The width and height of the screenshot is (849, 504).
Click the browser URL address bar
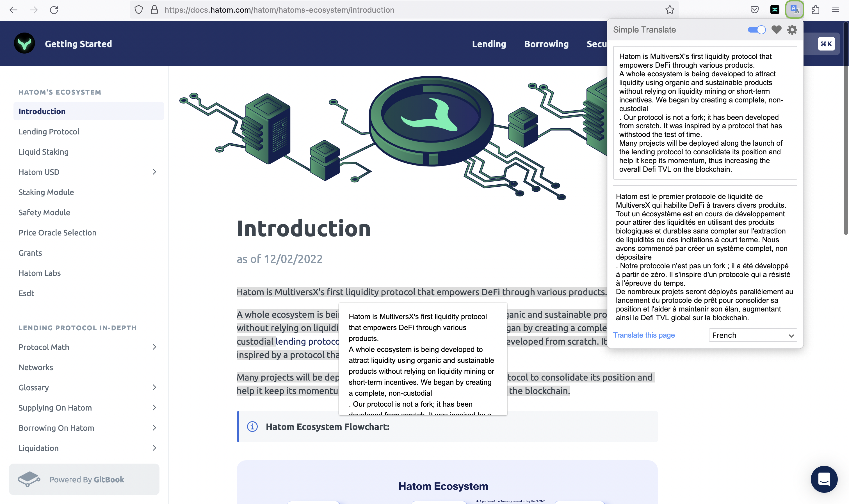(404, 10)
